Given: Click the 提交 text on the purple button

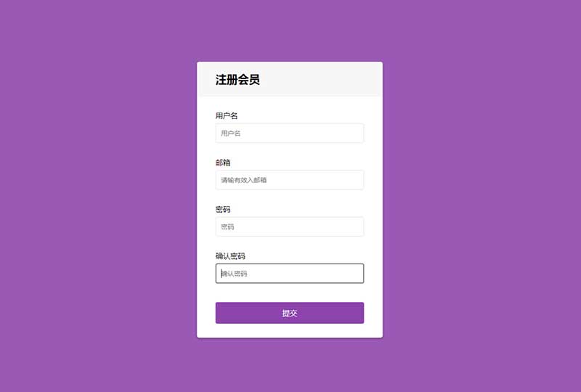Looking at the screenshot, I should [x=289, y=313].
